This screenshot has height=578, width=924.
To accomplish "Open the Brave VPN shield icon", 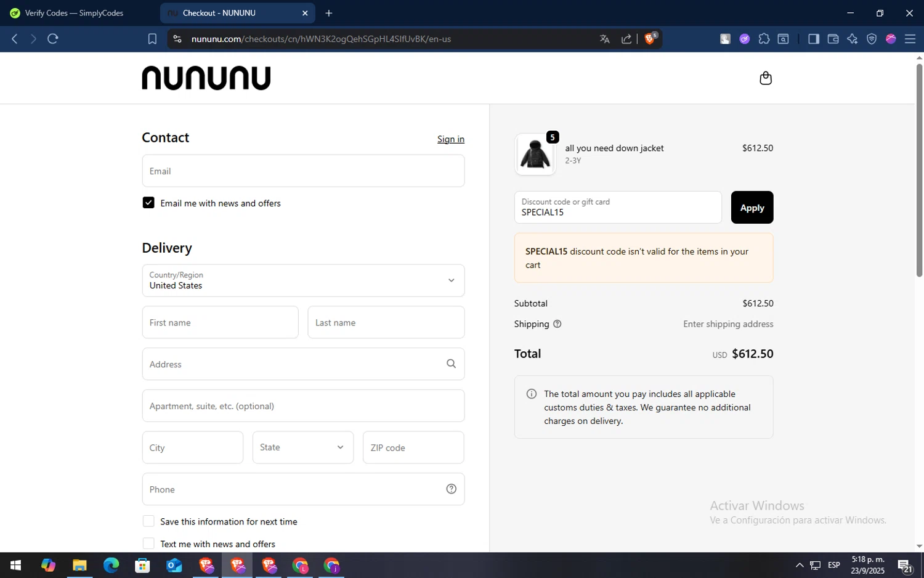I will point(871,39).
